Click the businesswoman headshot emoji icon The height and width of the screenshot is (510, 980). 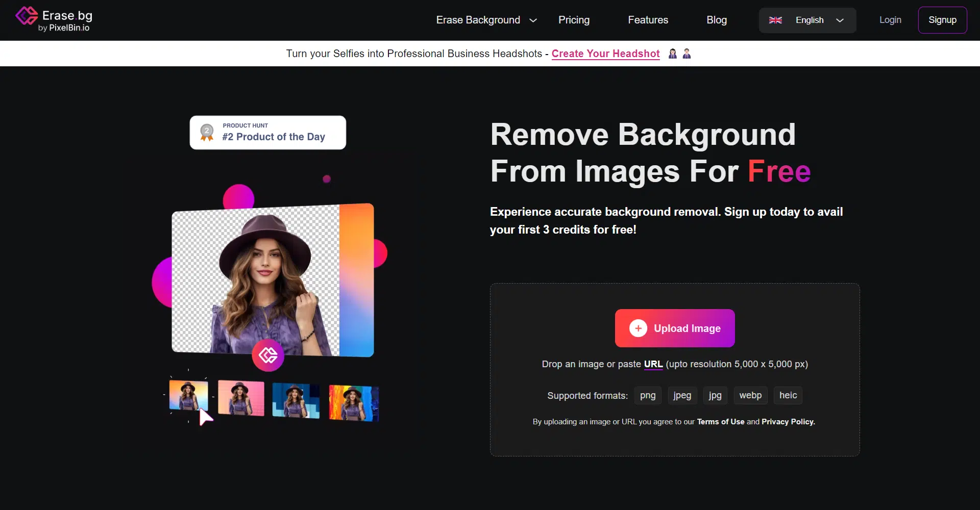click(673, 54)
